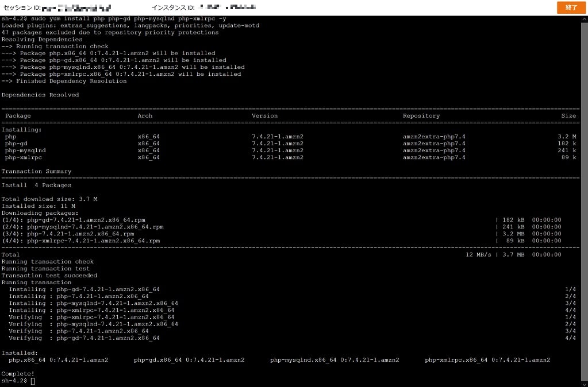Click the 'Package' column header
Image resolution: width=588 pixels, height=387 pixels.
click(x=18, y=116)
